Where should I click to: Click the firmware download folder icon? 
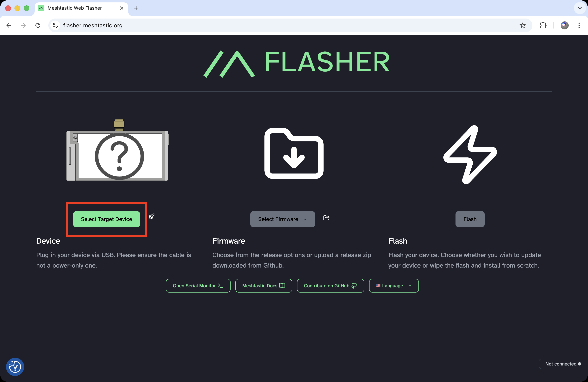coord(294,154)
